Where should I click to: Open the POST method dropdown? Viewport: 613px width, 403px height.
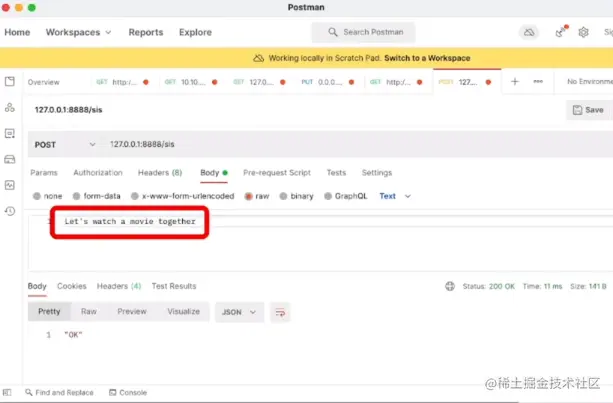(x=65, y=145)
